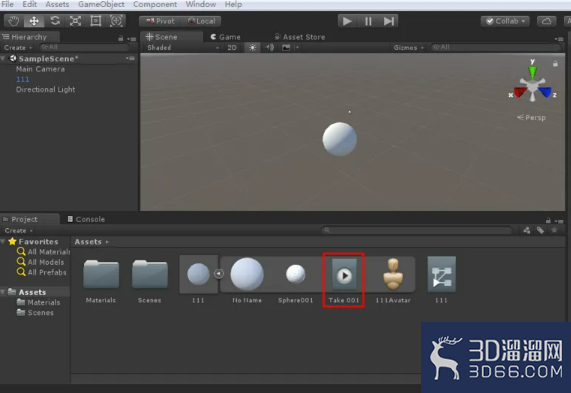The height and width of the screenshot is (393, 571).
Task: Toggle Pivot/Center handle position
Action: 160,21
